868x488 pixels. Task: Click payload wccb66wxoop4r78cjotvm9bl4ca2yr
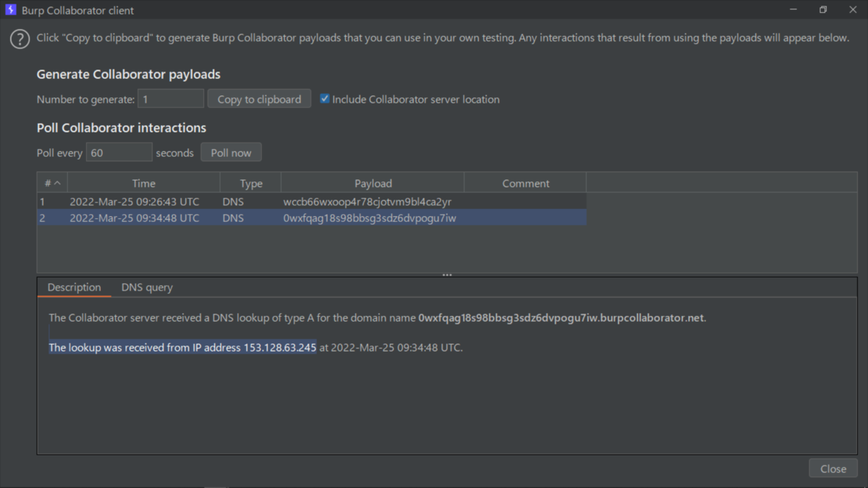[x=367, y=202]
